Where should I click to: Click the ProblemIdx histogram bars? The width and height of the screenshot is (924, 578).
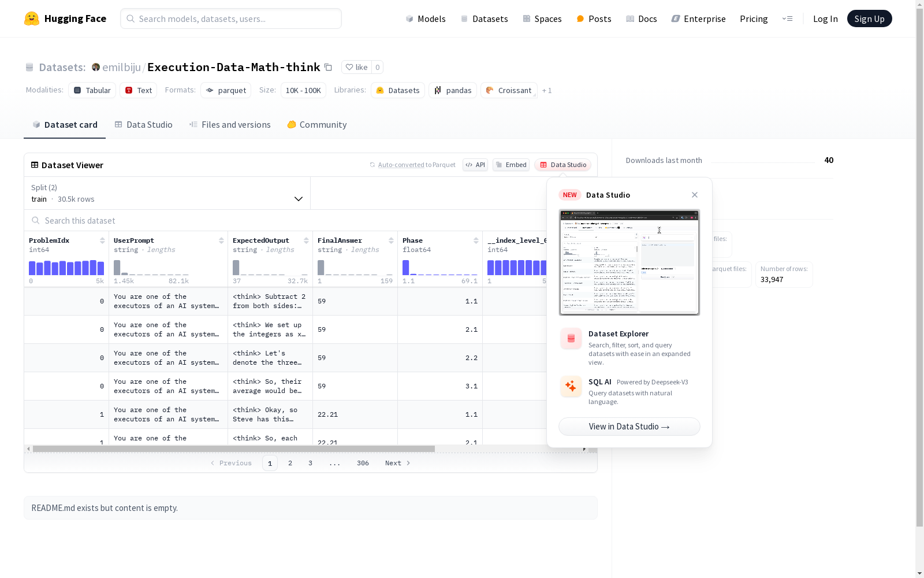pos(66,268)
